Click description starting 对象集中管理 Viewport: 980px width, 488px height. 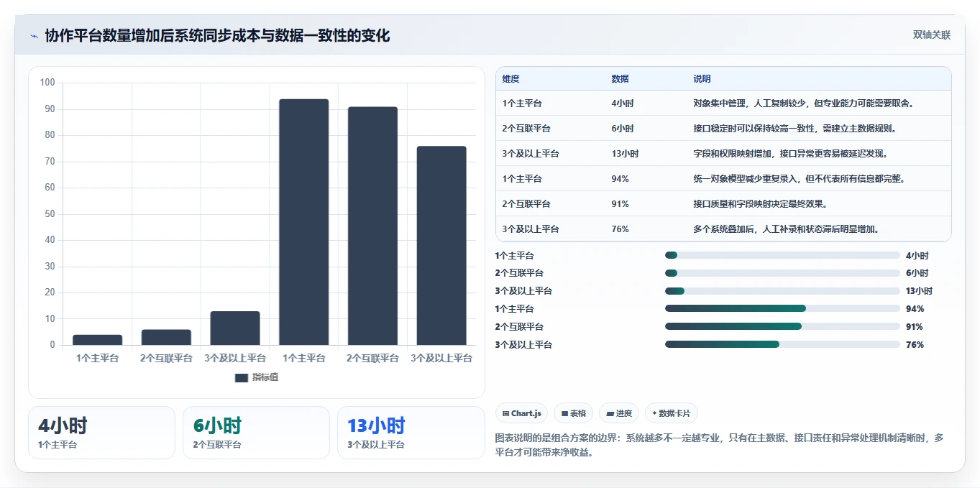tap(803, 103)
